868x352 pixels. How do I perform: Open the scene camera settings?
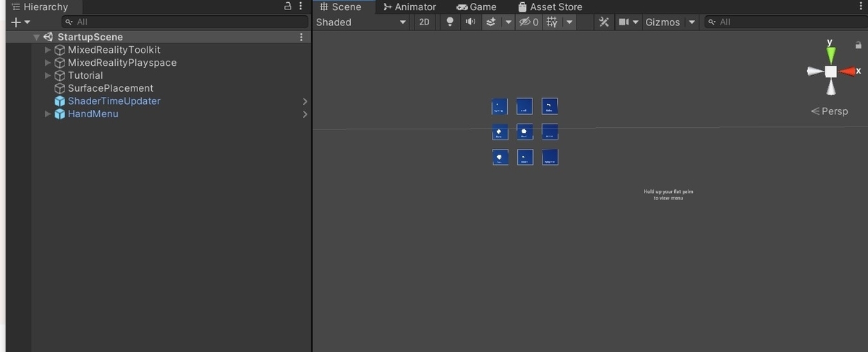point(624,22)
